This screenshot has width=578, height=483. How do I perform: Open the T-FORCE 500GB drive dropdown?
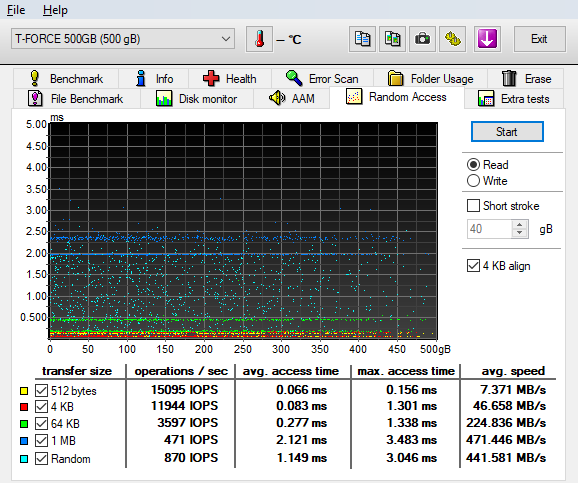coord(123,39)
